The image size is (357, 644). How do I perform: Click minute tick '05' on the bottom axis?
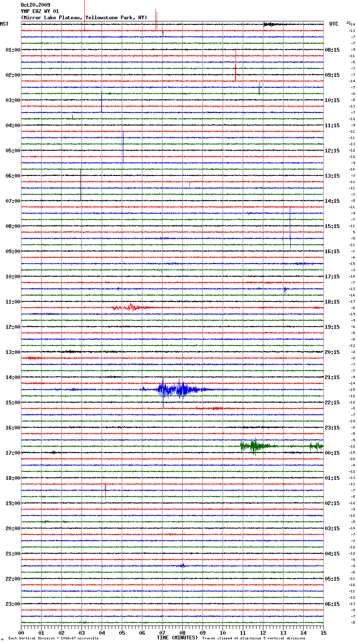click(x=122, y=633)
